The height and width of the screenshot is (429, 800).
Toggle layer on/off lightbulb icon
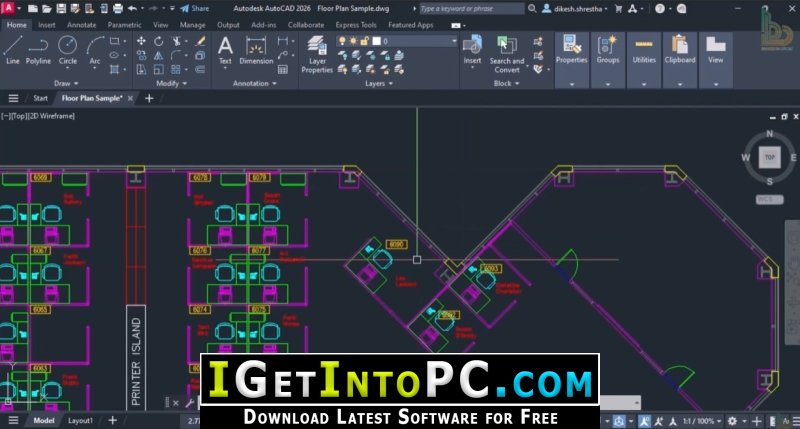tap(342, 41)
